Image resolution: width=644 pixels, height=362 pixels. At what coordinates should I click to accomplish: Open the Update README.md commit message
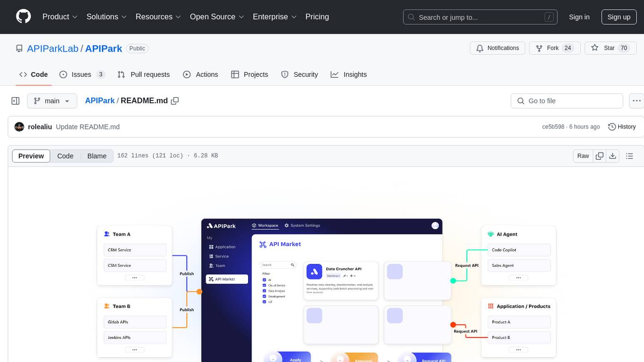click(88, 127)
